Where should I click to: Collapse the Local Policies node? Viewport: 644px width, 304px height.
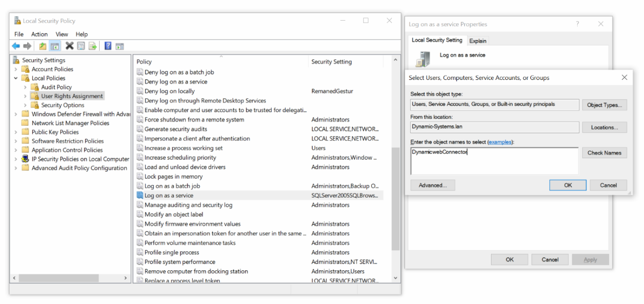(x=16, y=78)
